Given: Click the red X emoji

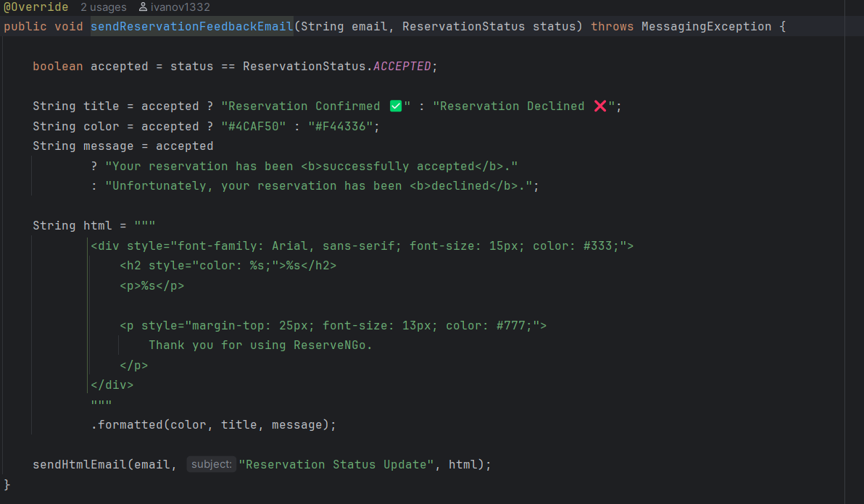Looking at the screenshot, I should 599,106.
